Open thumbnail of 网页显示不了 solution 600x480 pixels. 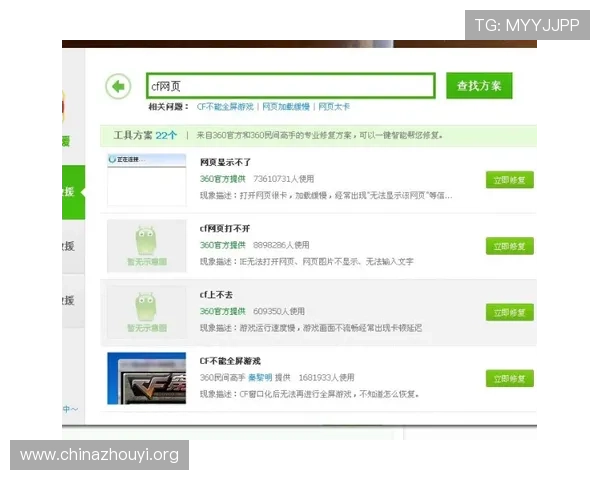click(147, 180)
